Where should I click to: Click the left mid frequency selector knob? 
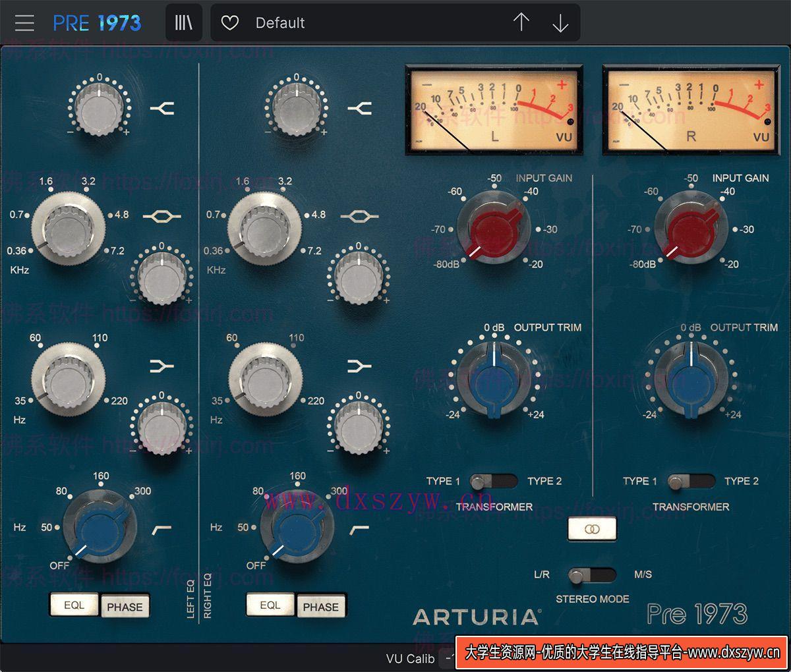pos(68,228)
